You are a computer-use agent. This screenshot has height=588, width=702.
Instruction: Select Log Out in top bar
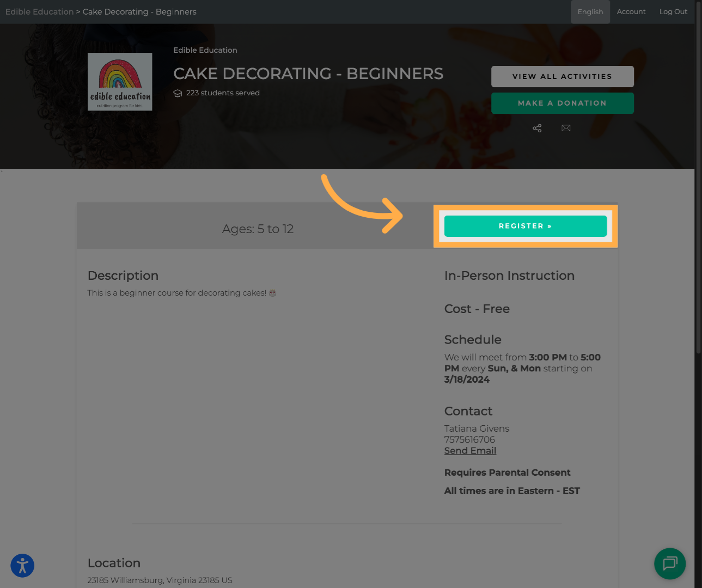coord(673,11)
